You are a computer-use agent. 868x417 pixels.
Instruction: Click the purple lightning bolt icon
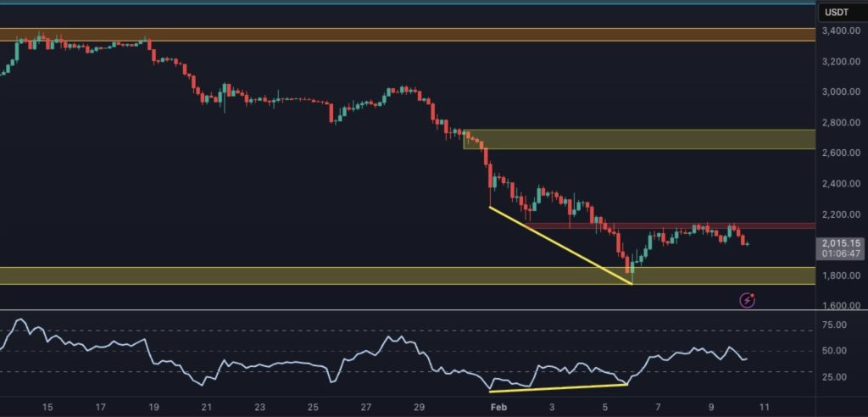coord(748,299)
